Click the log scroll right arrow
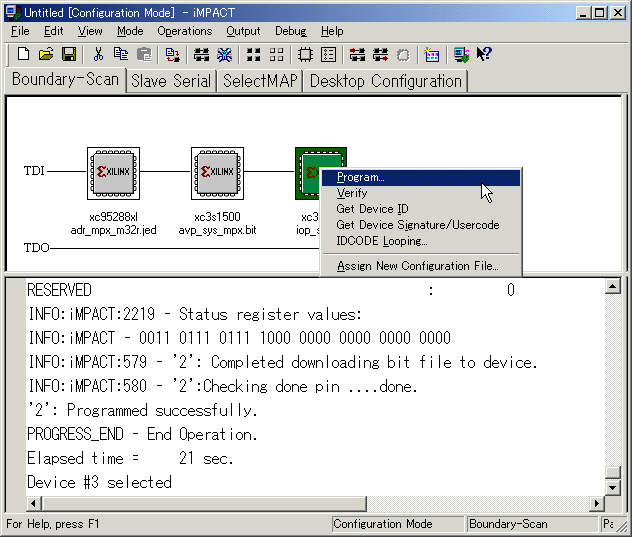Image resolution: width=632 pixels, height=537 pixels. pyautogui.click(x=597, y=503)
